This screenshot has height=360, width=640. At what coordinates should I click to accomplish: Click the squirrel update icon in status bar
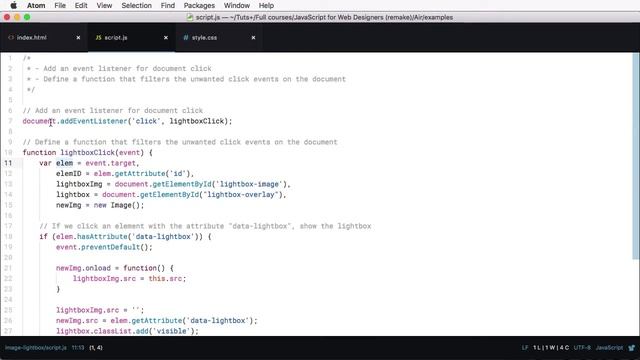(632, 348)
